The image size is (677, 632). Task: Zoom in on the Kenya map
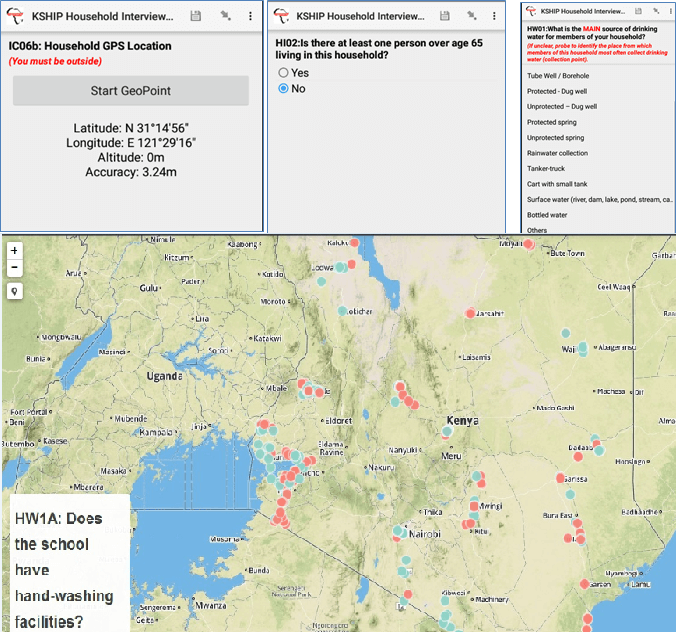pos(14,250)
